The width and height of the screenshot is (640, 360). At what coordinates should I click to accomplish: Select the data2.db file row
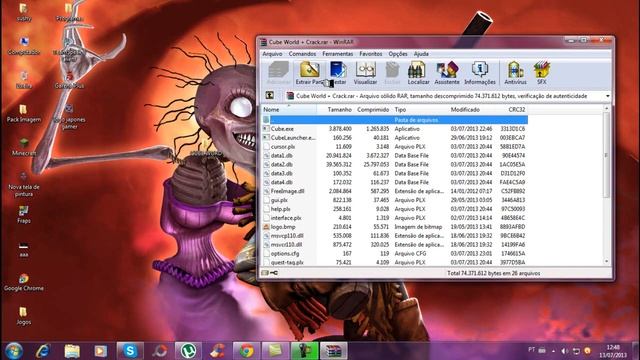pos(395,164)
